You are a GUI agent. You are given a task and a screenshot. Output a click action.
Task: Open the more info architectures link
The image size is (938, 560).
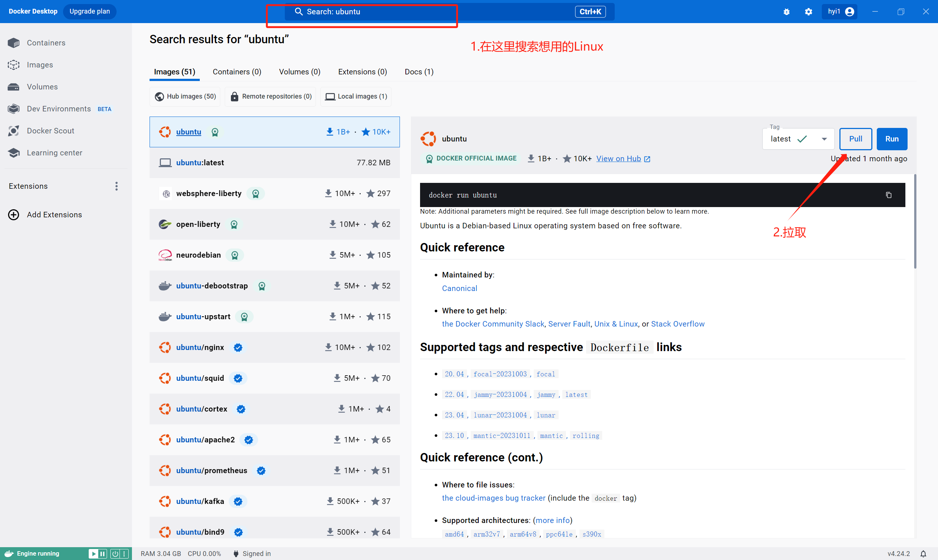(x=552, y=520)
